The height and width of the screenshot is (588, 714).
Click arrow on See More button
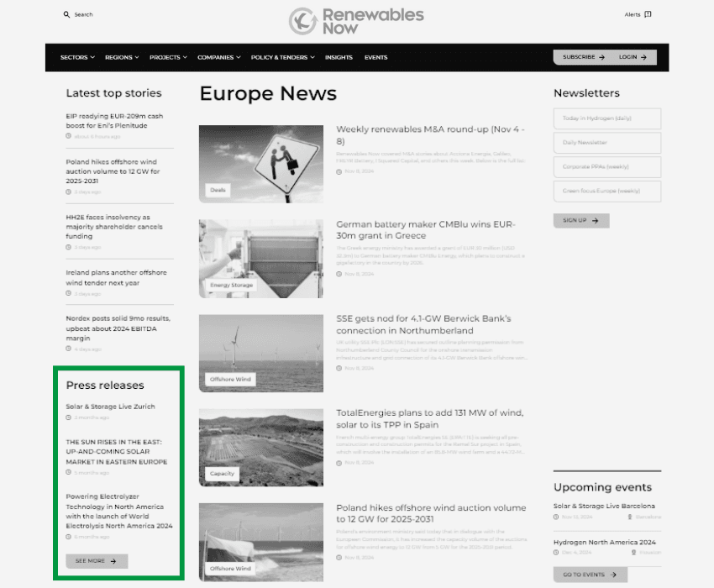[113, 561]
